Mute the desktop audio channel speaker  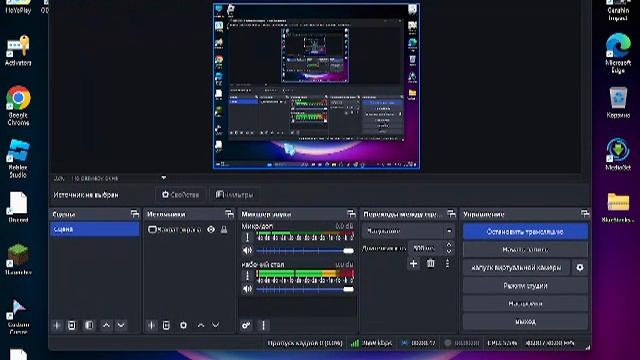coord(247,289)
